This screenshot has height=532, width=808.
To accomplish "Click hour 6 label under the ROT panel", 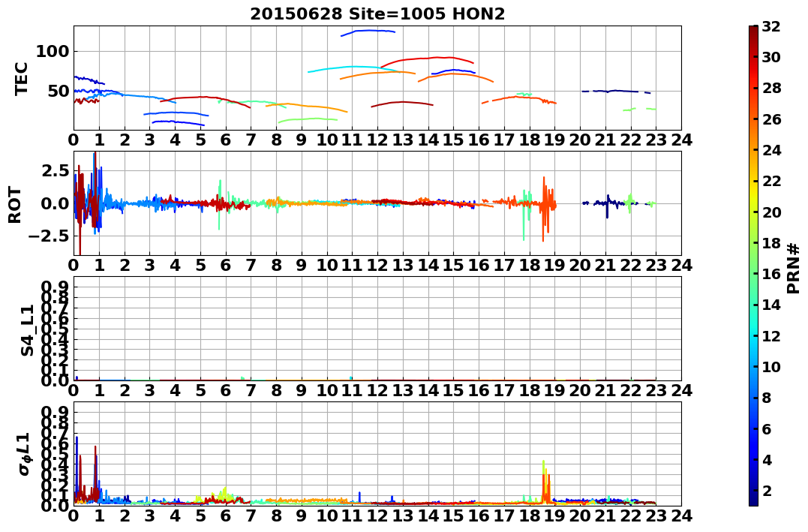I will point(225,265).
